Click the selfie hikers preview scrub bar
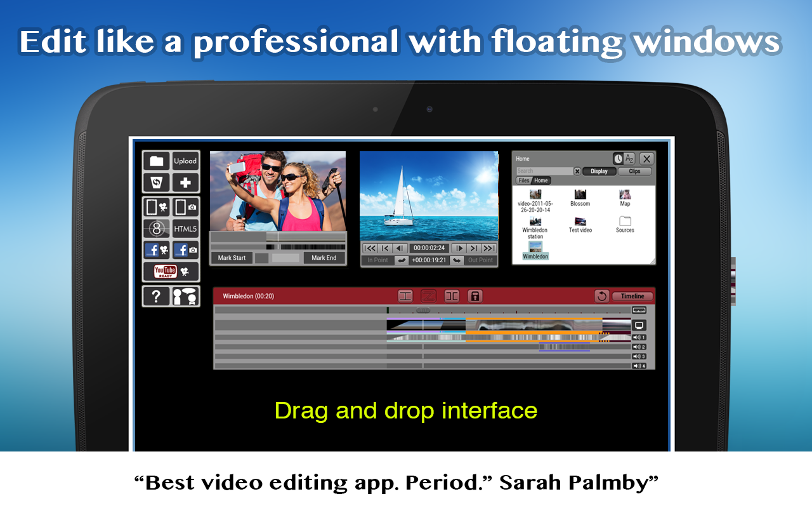This screenshot has width=812, height=508. pos(278,236)
